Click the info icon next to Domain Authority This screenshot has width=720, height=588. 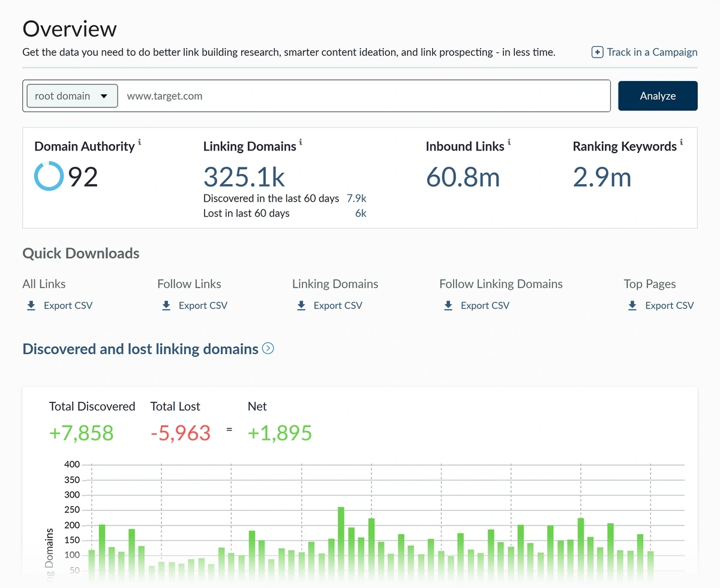(x=140, y=142)
